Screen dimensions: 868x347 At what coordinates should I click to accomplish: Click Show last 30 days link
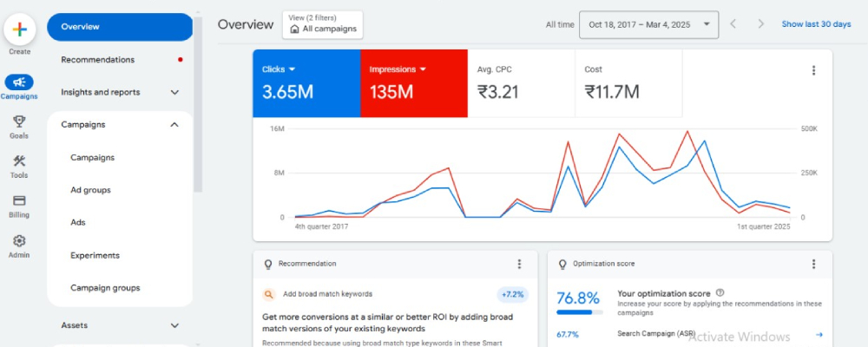[x=816, y=24]
